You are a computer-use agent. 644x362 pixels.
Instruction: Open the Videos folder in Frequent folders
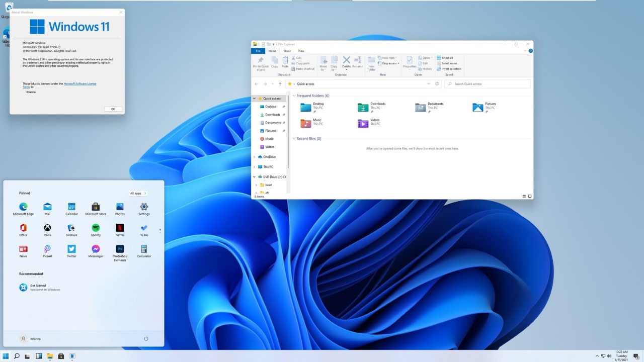[369, 123]
